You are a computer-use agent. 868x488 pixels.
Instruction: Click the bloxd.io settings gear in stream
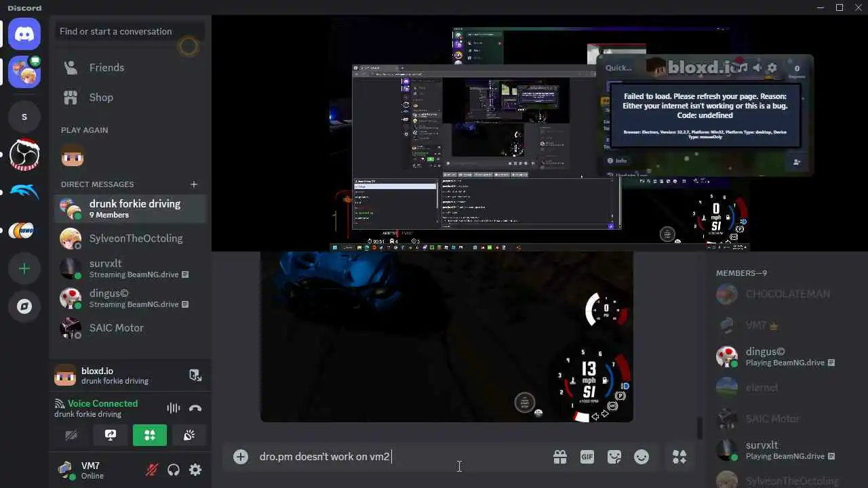[772, 68]
